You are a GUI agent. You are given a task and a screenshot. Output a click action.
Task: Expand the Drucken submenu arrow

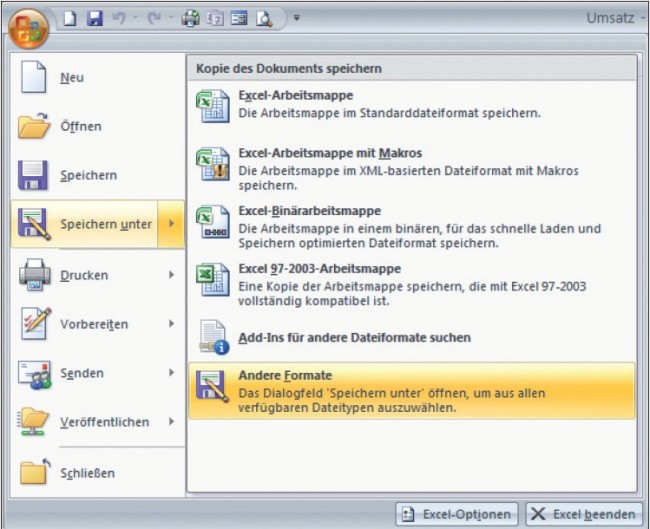pos(171,275)
